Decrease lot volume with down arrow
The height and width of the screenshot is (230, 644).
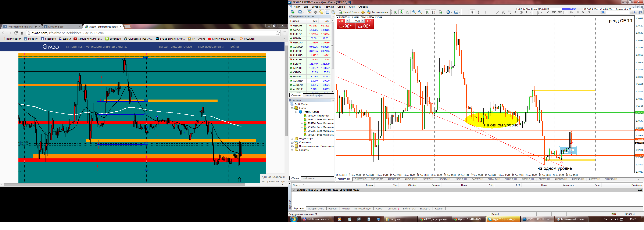click(347, 21)
